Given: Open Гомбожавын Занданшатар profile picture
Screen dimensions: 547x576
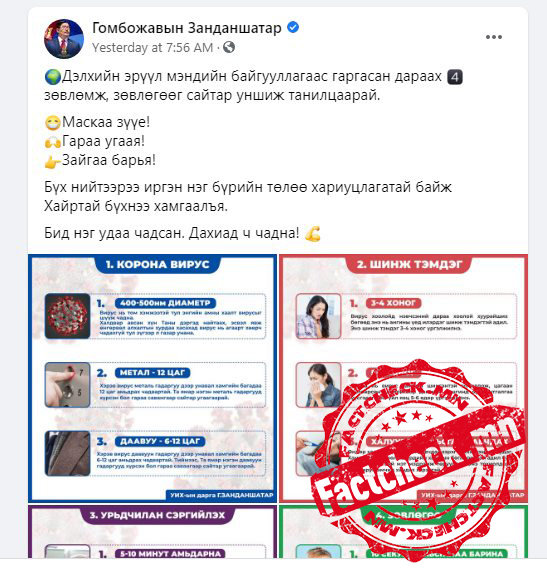Looking at the screenshot, I should (64, 39).
